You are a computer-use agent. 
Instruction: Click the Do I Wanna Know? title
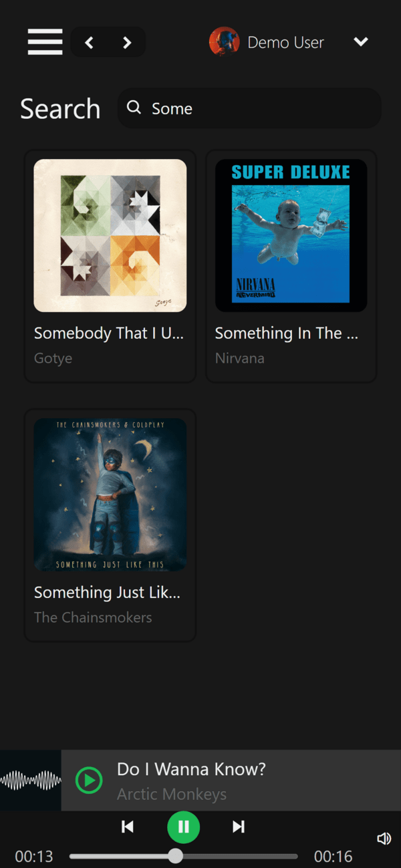point(191,769)
